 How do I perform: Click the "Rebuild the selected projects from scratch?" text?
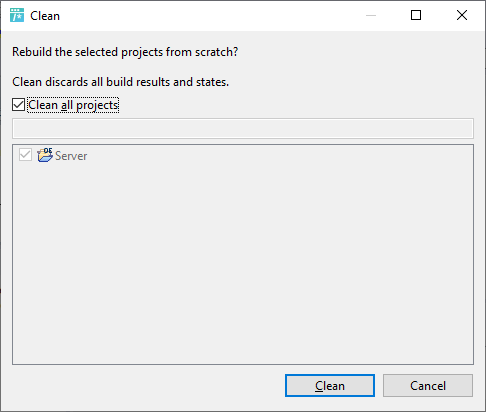pos(125,52)
